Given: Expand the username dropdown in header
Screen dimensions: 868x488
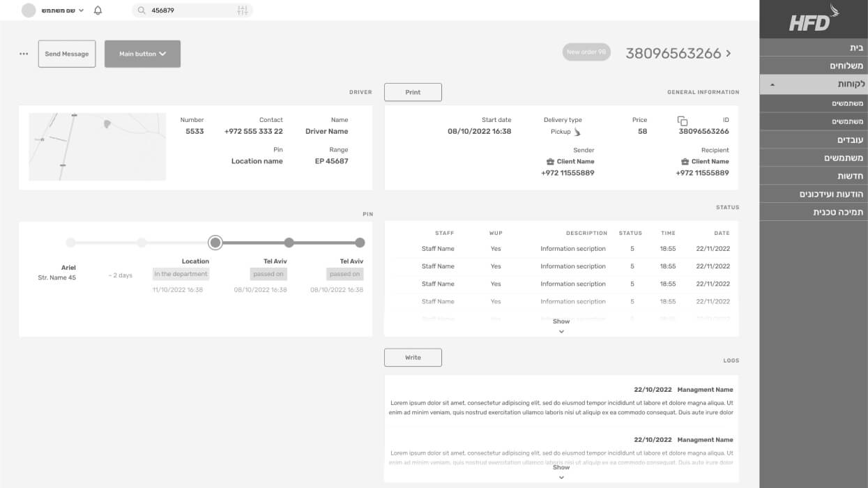Looking at the screenshot, I should pos(81,10).
